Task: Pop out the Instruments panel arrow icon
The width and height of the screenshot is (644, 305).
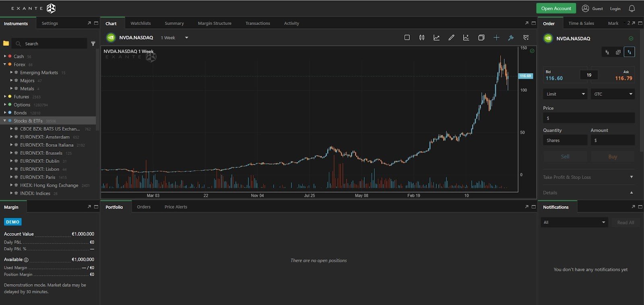Action: pyautogui.click(x=89, y=23)
